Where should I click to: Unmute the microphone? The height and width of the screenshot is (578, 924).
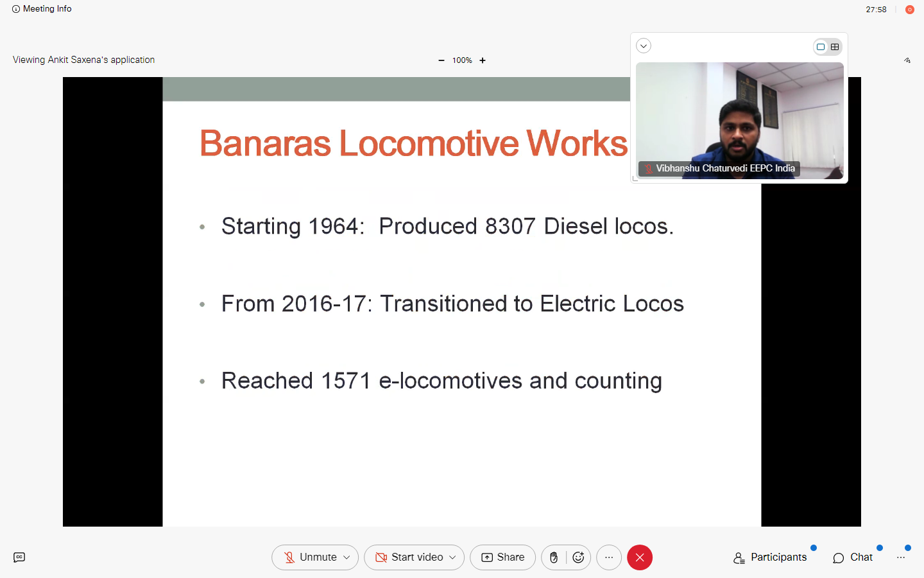click(311, 557)
